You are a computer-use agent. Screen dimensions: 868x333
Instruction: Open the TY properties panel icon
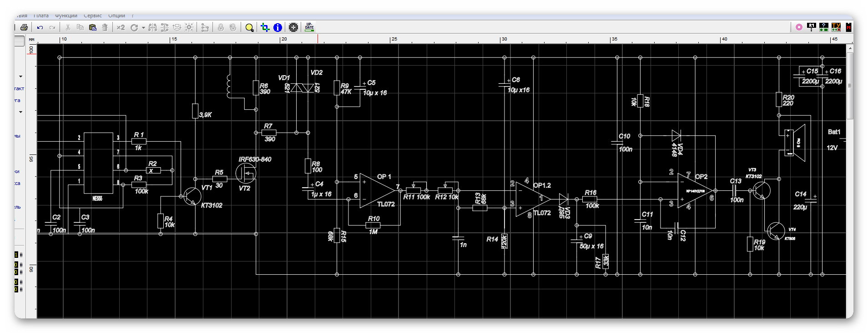click(x=836, y=27)
